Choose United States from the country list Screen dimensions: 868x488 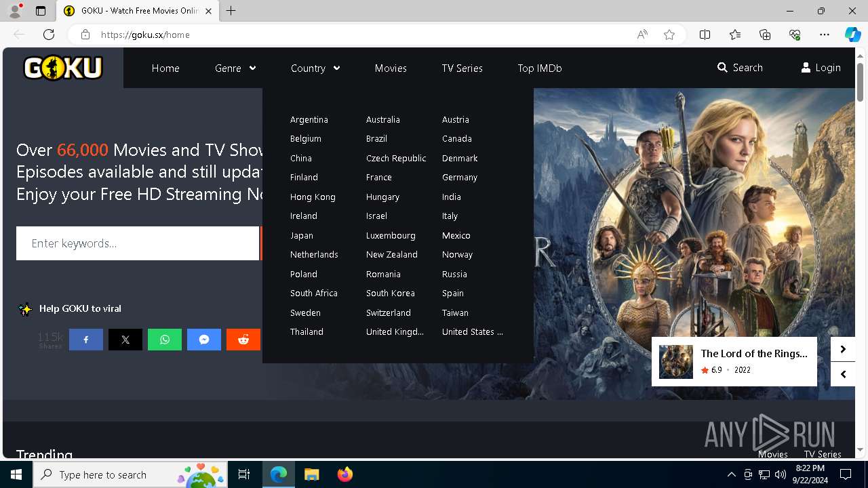click(473, 331)
